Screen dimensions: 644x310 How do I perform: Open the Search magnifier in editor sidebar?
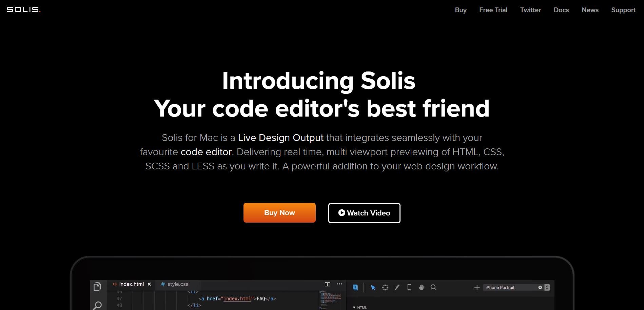[x=97, y=306]
